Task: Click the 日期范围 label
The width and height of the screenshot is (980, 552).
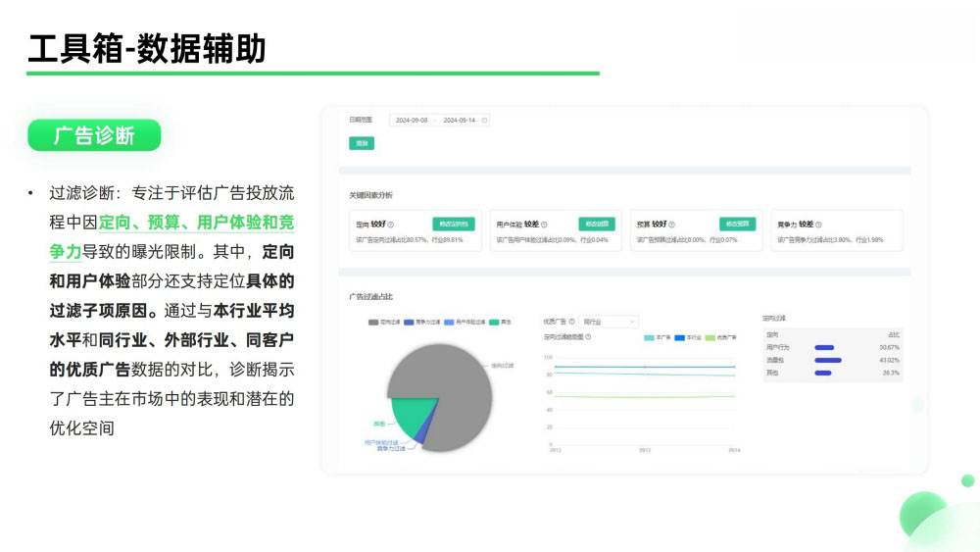Action: (361, 120)
